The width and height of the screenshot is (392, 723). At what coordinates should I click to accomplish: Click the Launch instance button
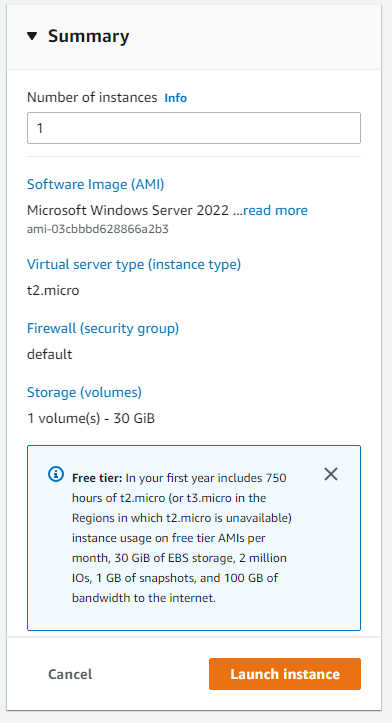(285, 674)
